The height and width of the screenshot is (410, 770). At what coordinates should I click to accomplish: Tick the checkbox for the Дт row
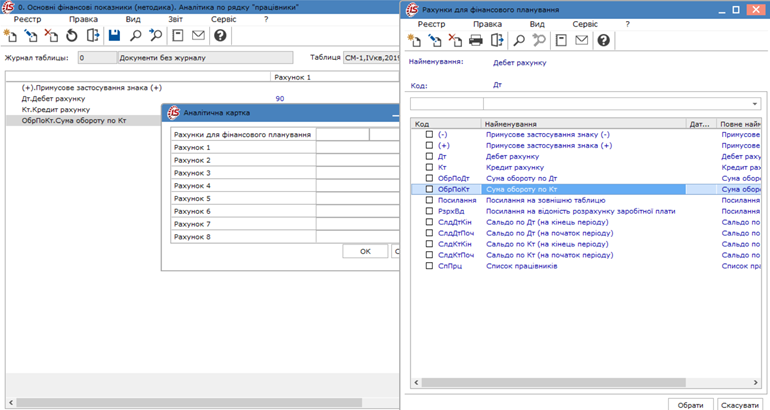coord(429,156)
